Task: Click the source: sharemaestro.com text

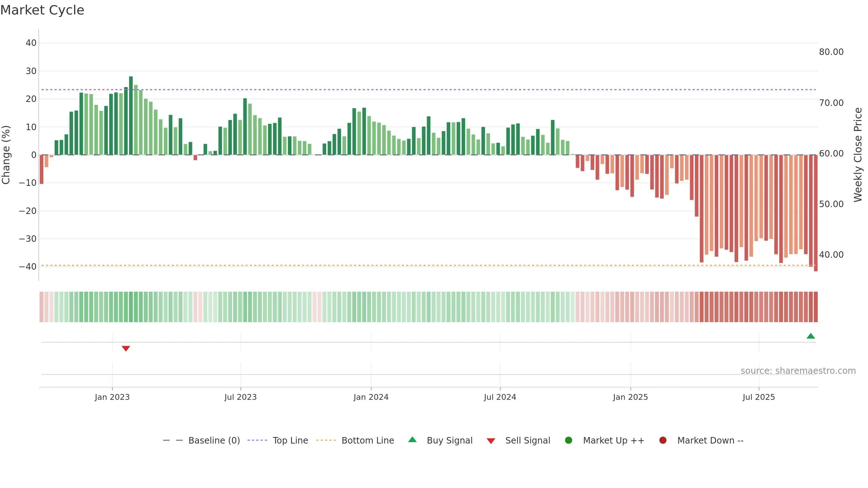Action: [798, 371]
